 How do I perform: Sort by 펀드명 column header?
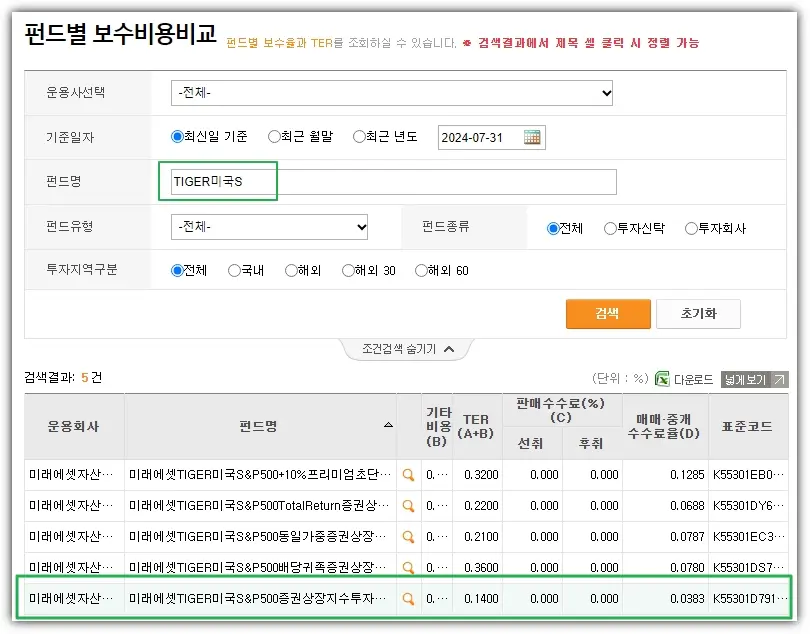pyautogui.click(x=258, y=426)
